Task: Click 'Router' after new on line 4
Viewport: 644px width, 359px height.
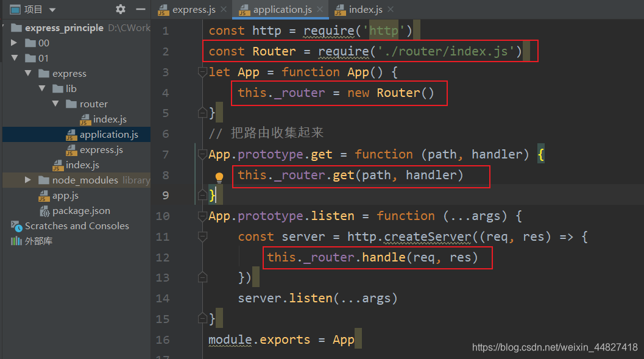Action: pos(398,93)
